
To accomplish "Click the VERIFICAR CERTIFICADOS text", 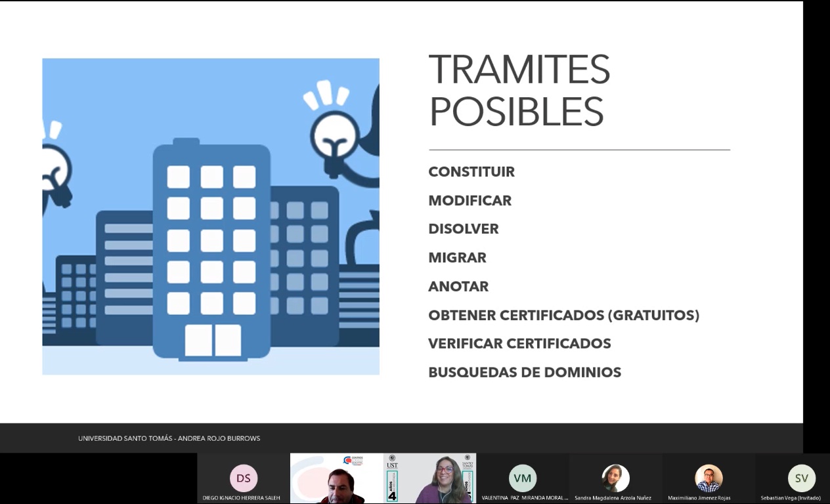I will [519, 344].
